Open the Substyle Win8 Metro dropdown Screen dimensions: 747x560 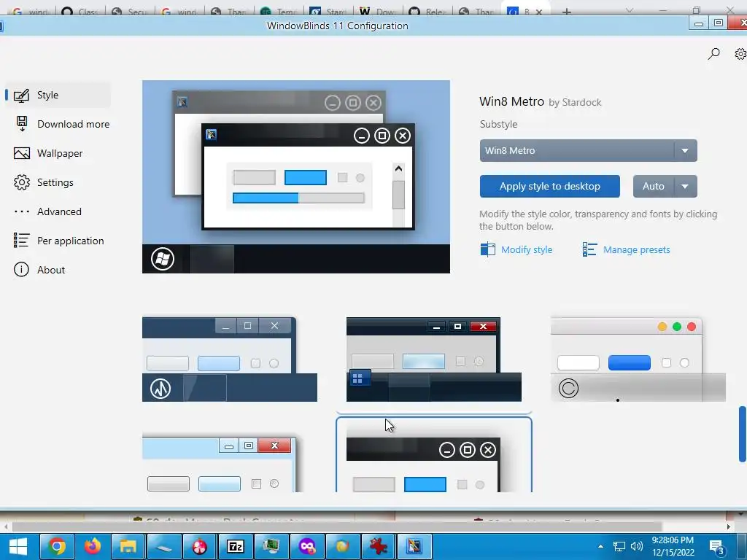point(589,150)
